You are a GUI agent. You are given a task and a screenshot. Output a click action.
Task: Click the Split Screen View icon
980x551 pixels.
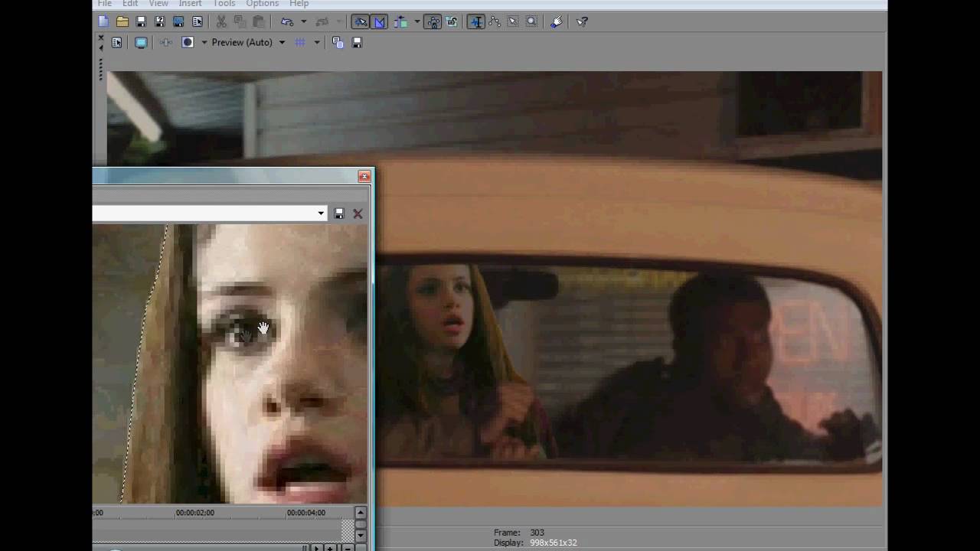pyautogui.click(x=188, y=42)
